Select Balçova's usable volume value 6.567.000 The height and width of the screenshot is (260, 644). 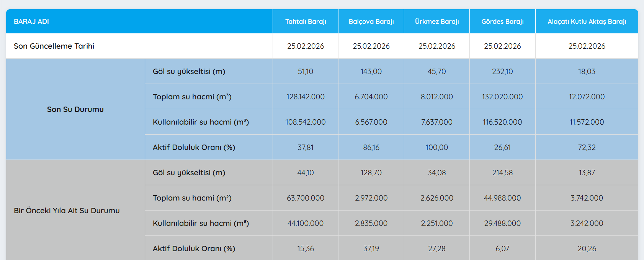click(371, 122)
